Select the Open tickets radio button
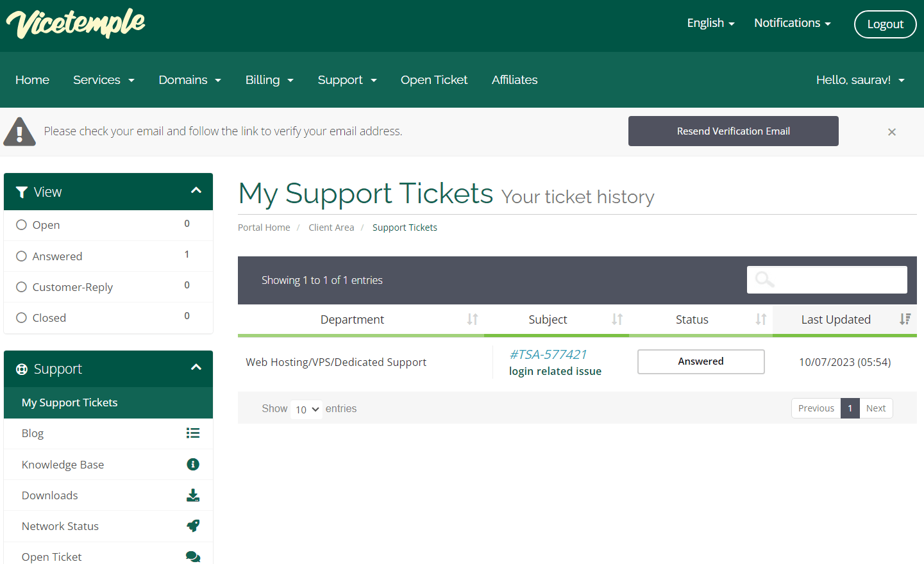The image size is (924, 564). [x=22, y=225]
